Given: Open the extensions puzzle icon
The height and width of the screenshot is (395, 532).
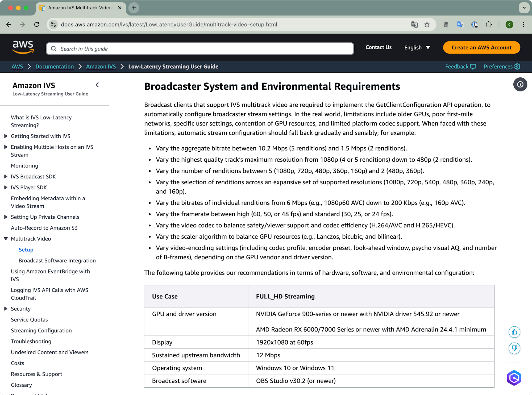Looking at the screenshot, I should 489,24.
